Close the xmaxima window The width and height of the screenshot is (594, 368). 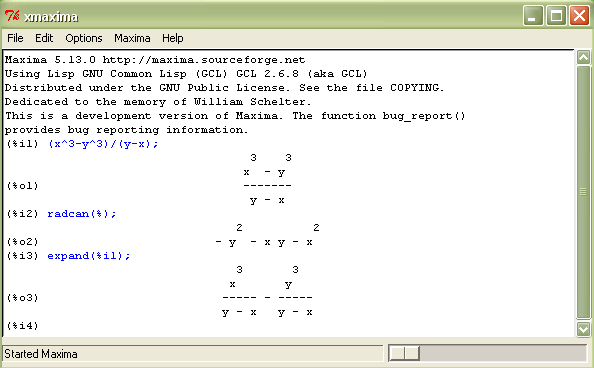tap(580, 16)
